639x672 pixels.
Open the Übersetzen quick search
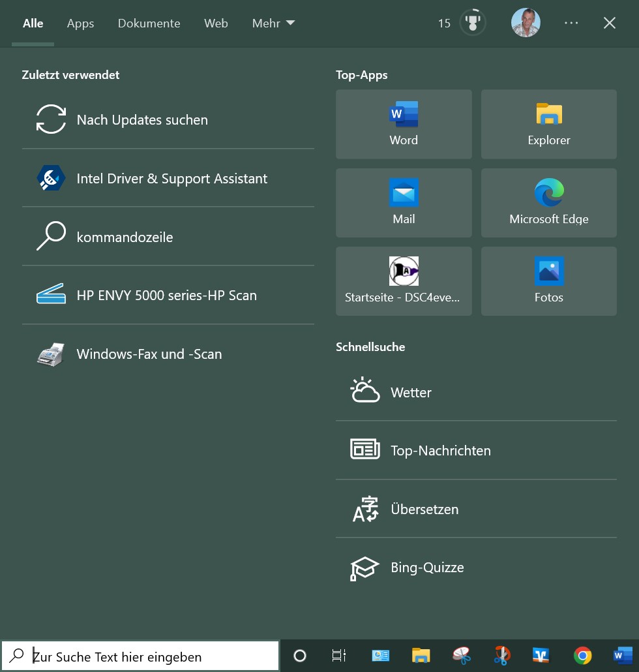tap(476, 509)
